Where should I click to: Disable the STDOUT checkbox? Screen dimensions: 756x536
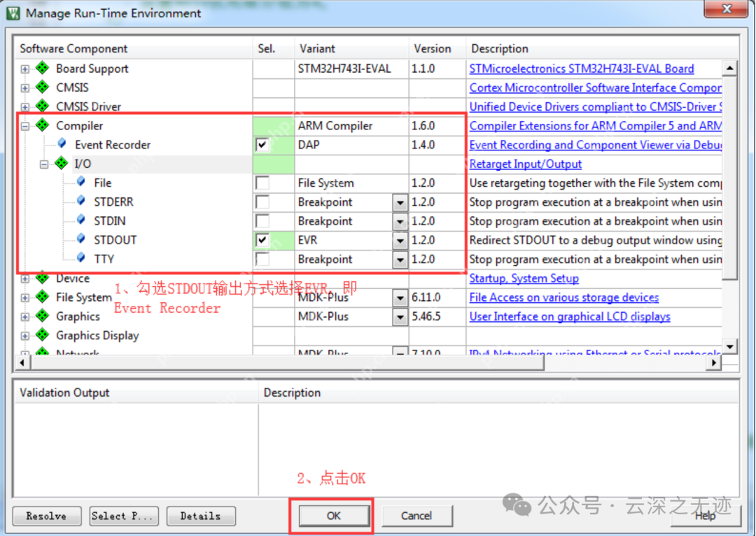coord(262,240)
